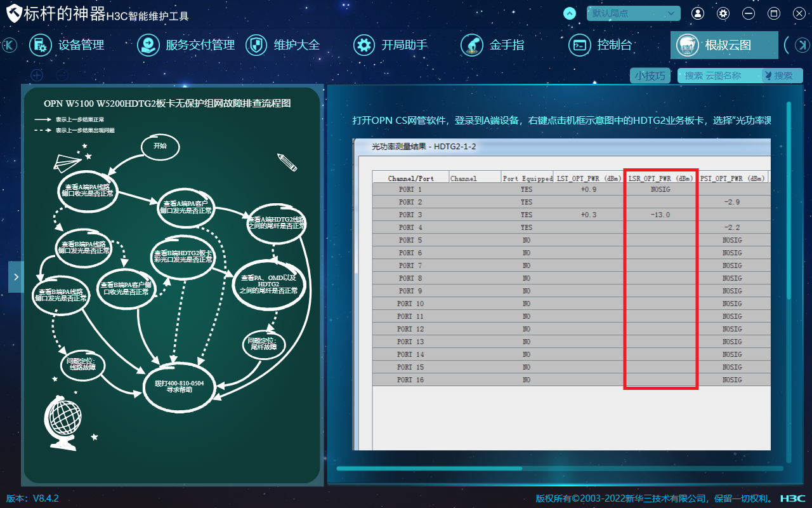This screenshot has height=508, width=812.
Task: Click the LST_OPT_PWR (dBm) column header
Action: tap(589, 178)
